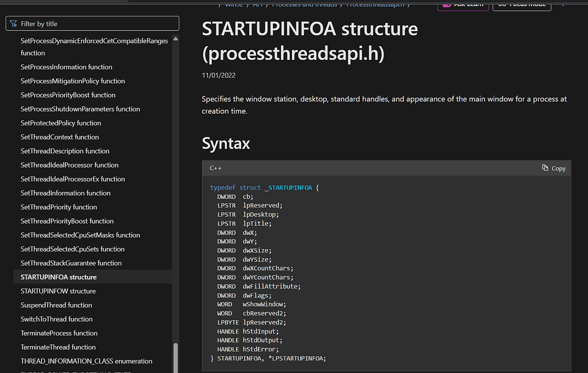Open SetProcessInformation function in sidebar
The height and width of the screenshot is (373, 588).
66,67
